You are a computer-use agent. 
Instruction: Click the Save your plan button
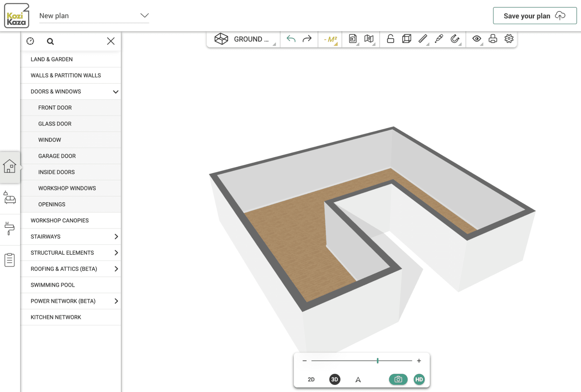click(534, 16)
